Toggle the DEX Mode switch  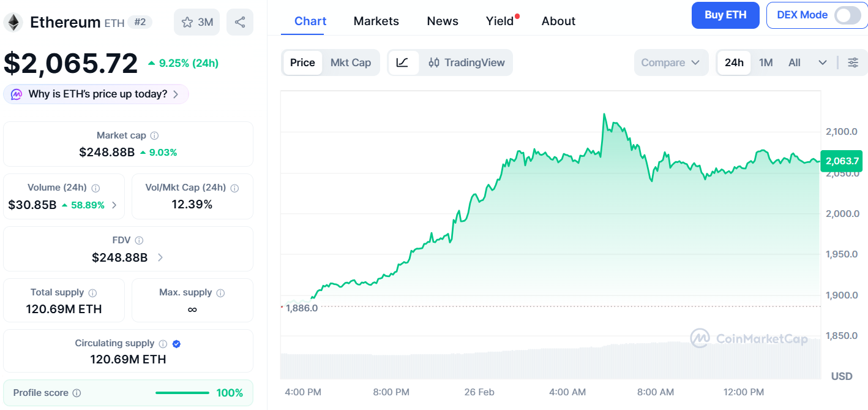848,15
